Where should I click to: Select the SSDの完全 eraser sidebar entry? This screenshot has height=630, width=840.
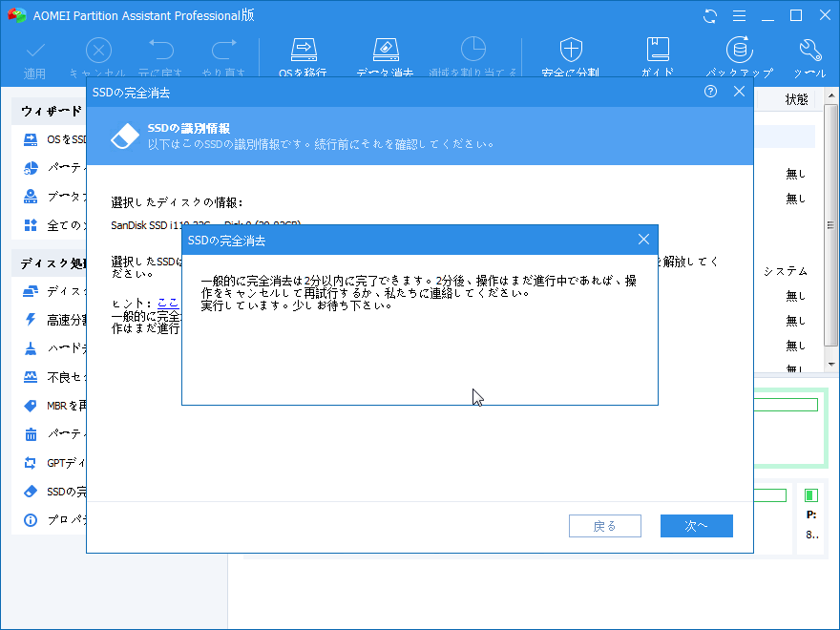54,492
